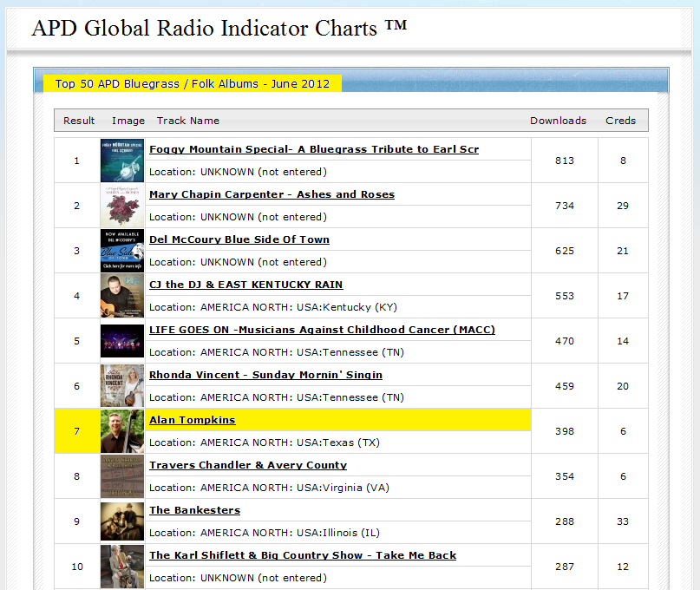Click the Downloads column header
Viewport: 700px width, 590px height.
tap(558, 121)
